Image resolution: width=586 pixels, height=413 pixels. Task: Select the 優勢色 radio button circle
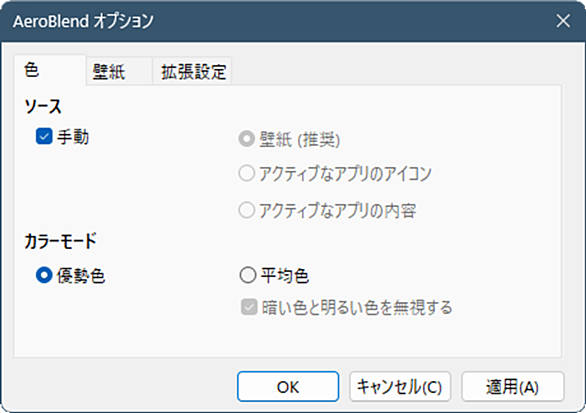click(x=44, y=275)
